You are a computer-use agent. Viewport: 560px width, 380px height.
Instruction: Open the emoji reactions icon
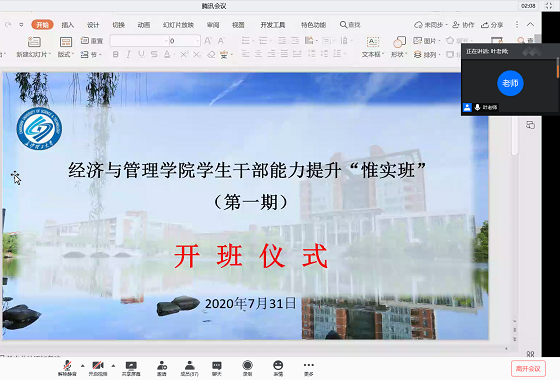[x=278, y=368]
